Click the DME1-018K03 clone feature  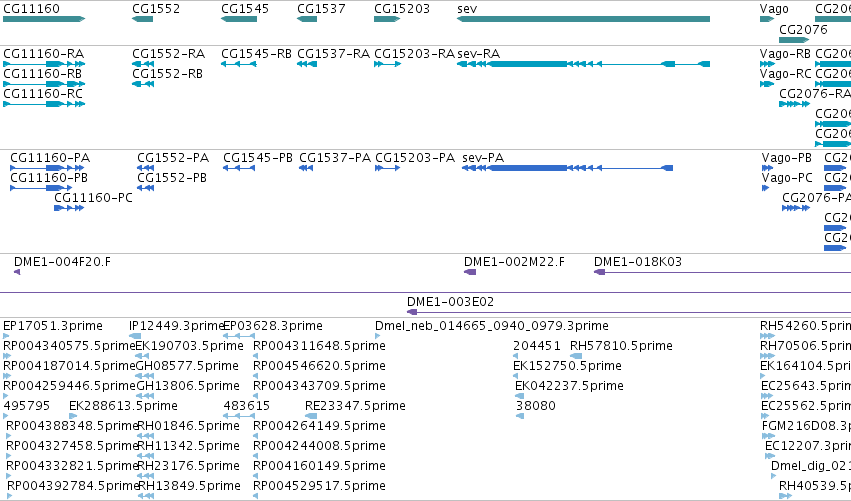point(722,272)
